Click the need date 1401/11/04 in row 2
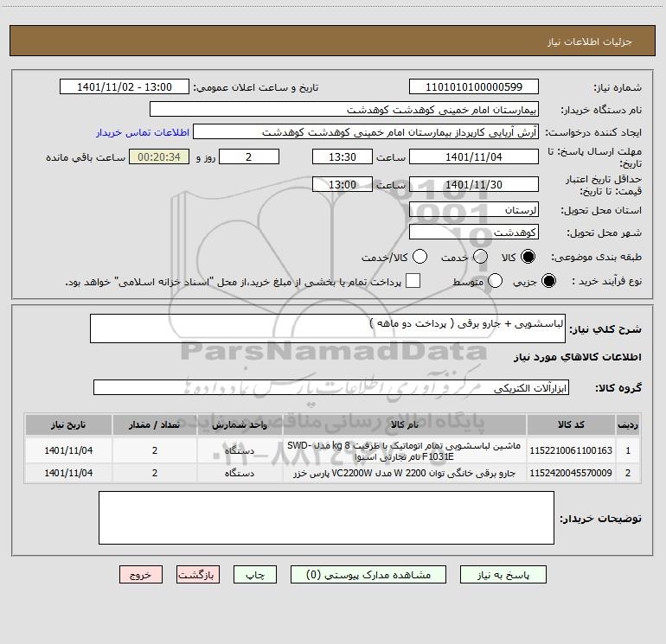666x644 pixels. 68,473
